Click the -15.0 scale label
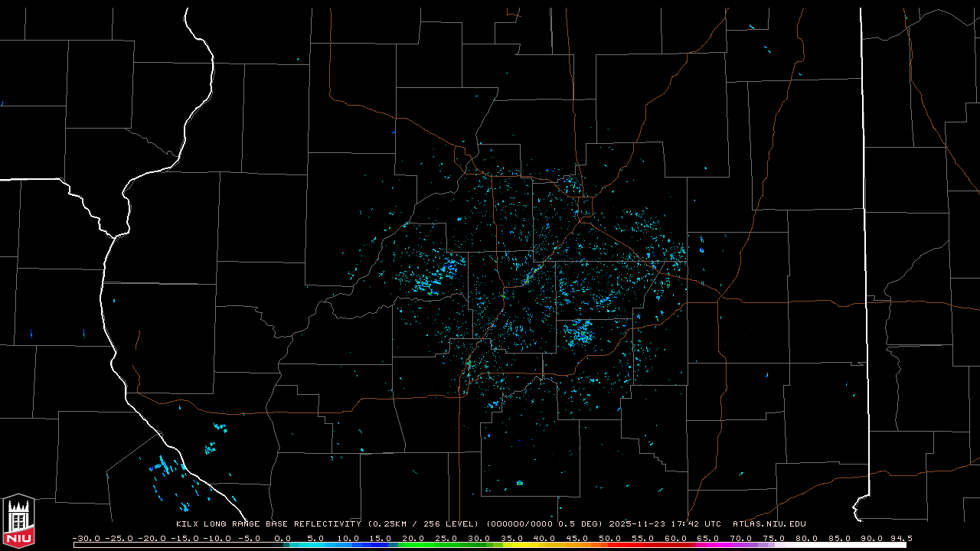Viewport: 980px width, 551px height. (185, 538)
